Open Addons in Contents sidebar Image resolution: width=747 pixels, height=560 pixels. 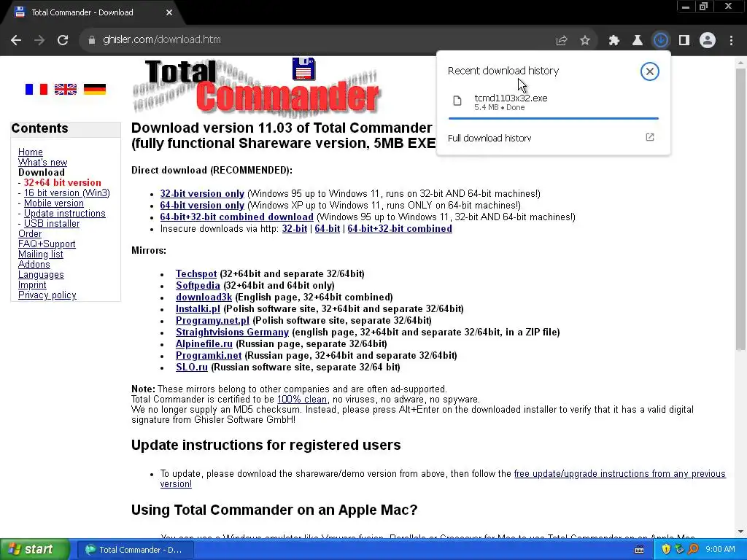(34, 264)
